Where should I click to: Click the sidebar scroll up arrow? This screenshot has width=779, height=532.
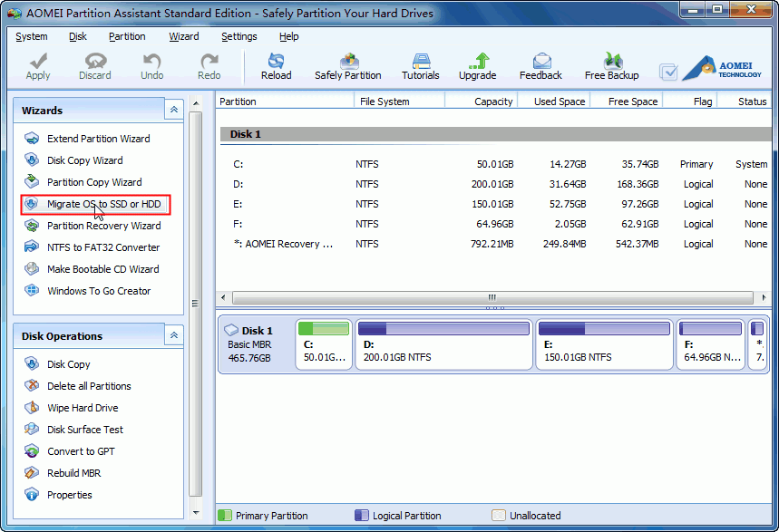click(196, 103)
